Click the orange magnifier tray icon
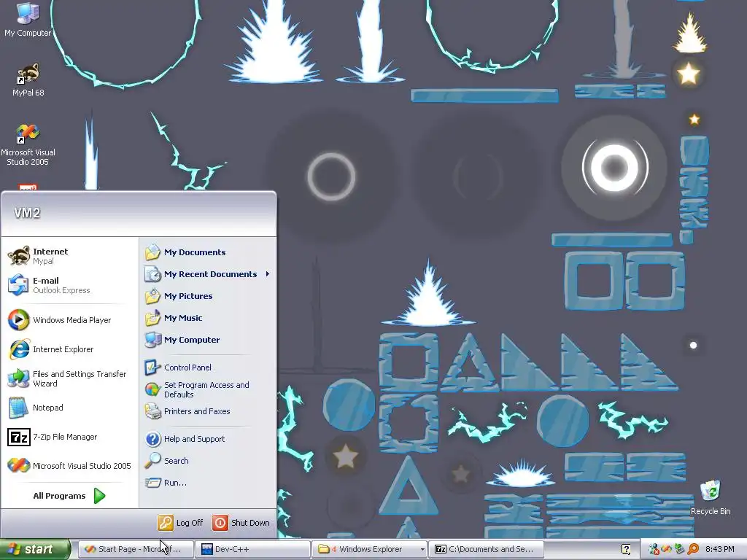The image size is (747, 560). 693,549
